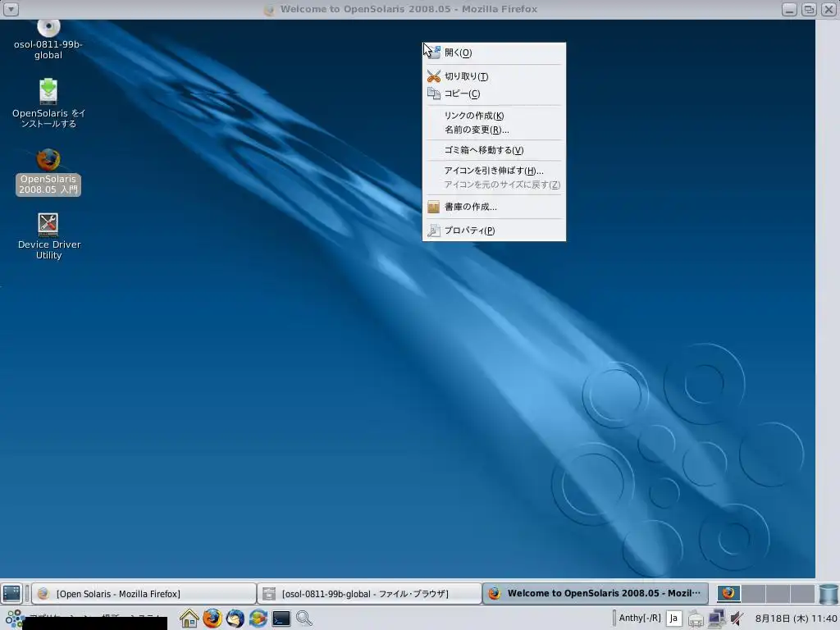Image resolution: width=840 pixels, height=630 pixels.
Task: Click the Ja input language indicator
Action: [x=674, y=619]
